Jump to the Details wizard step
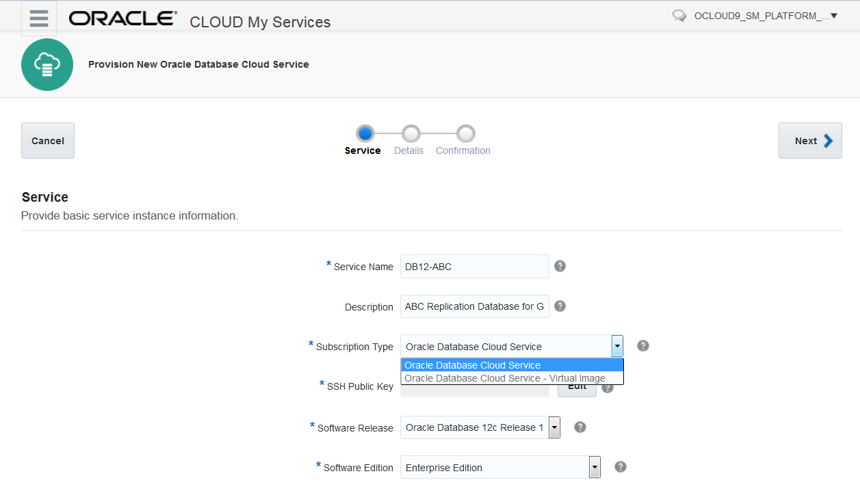Image resolution: width=860 pixels, height=504 pixels. (x=411, y=133)
